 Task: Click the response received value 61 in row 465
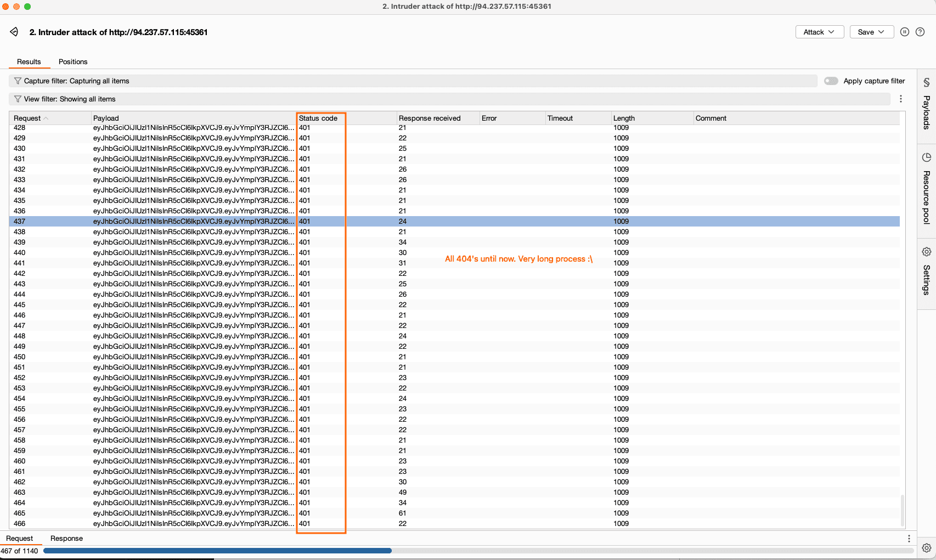point(403,513)
